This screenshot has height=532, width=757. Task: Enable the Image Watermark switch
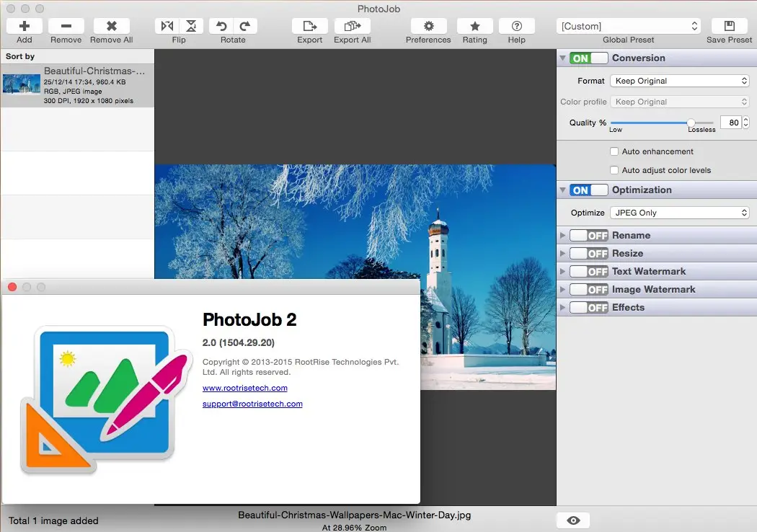(x=588, y=290)
